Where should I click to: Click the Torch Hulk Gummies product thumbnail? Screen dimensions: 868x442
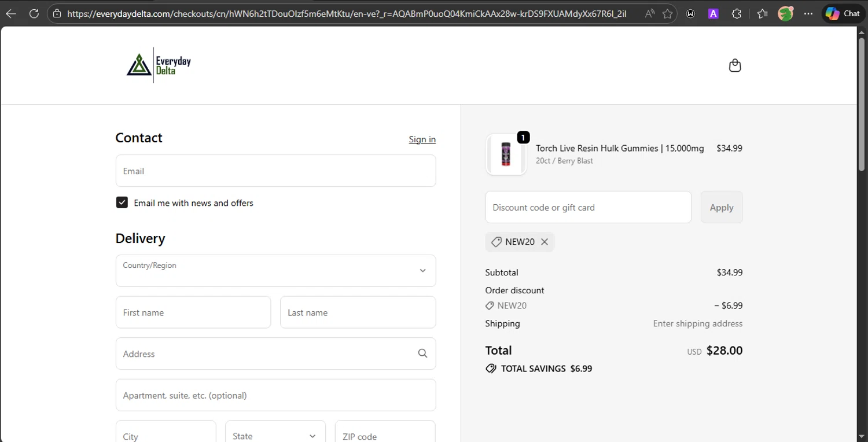506,154
